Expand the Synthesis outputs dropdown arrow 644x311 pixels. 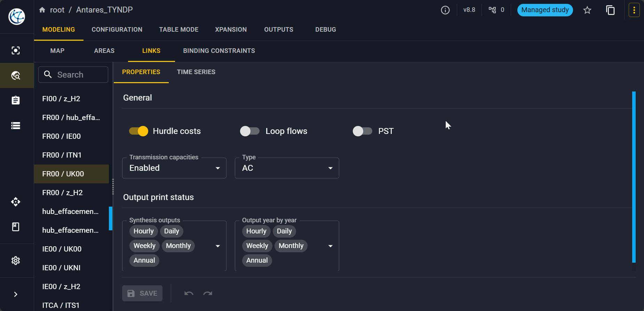tap(218, 246)
